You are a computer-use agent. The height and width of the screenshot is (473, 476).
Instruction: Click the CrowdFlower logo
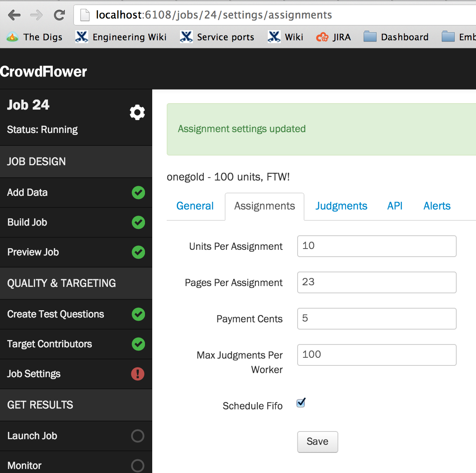pyautogui.click(x=43, y=72)
